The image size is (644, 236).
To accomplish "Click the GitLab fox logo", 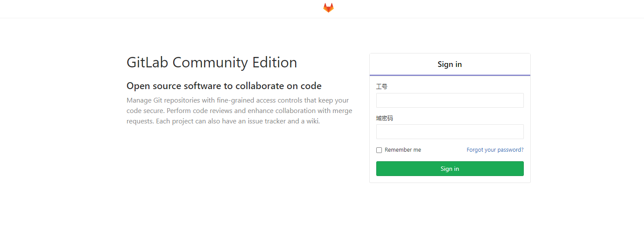I will [x=328, y=8].
